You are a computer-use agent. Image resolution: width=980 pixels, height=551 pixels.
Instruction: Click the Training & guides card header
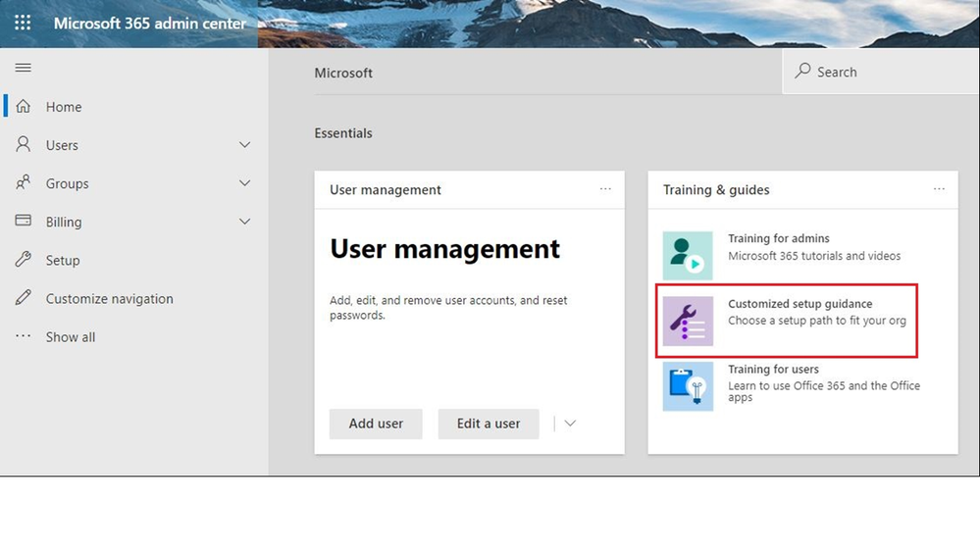[715, 189]
